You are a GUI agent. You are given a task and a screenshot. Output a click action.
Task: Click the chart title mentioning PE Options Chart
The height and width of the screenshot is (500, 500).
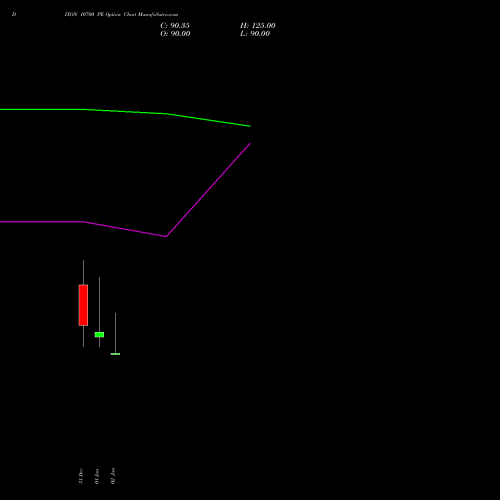click(121, 15)
